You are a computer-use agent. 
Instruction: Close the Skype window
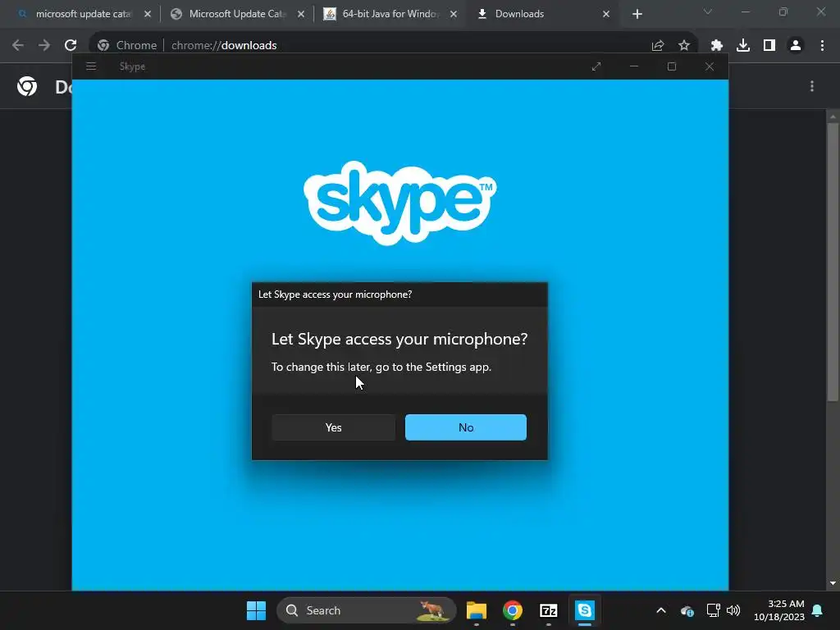point(710,66)
